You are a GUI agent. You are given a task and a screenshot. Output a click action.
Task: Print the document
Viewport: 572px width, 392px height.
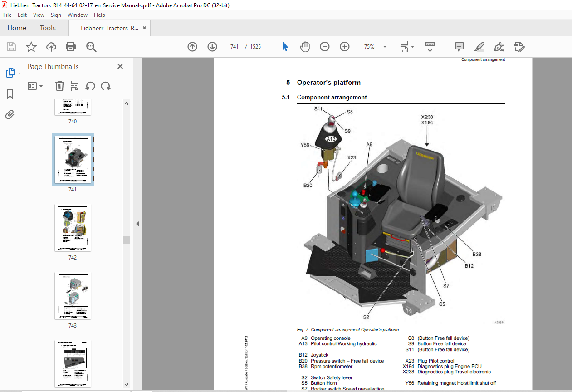click(71, 47)
